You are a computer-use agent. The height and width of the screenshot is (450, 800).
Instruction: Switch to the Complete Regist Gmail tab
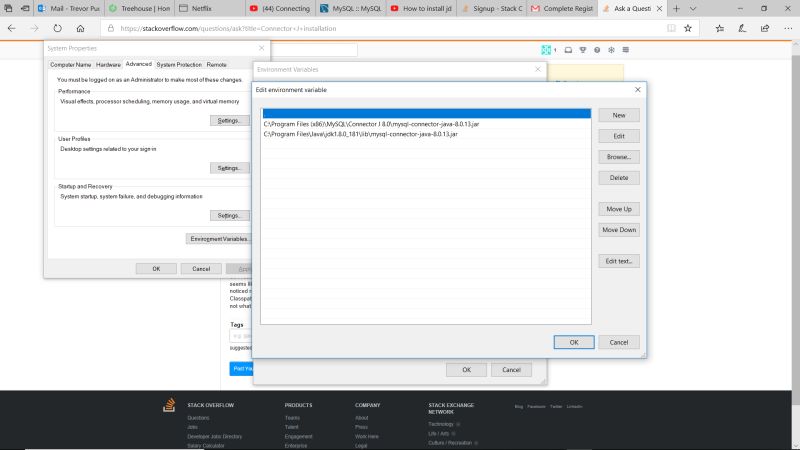[562, 9]
